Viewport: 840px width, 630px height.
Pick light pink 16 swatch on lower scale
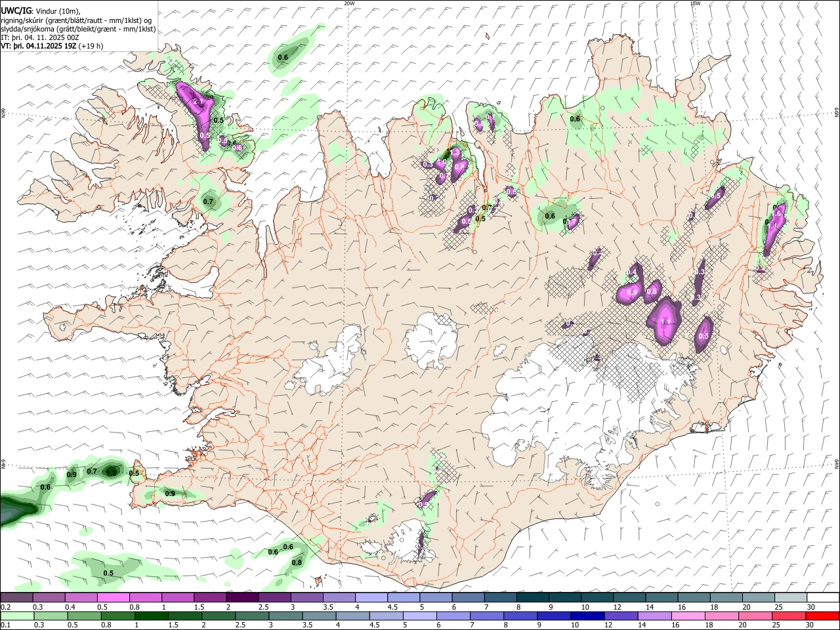688,616
